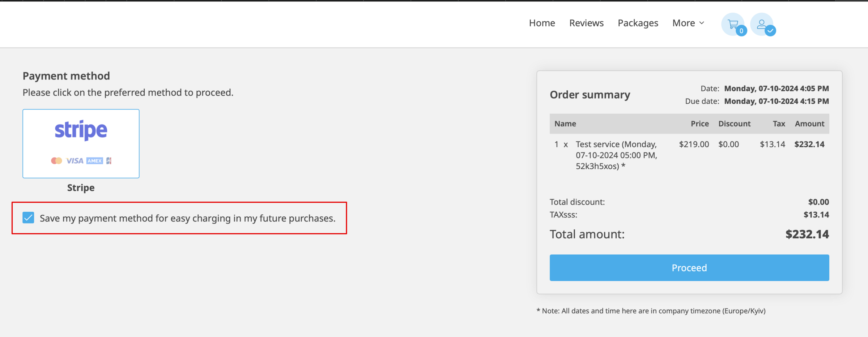
Task: Click the AMEX logo
Action: pos(94,160)
